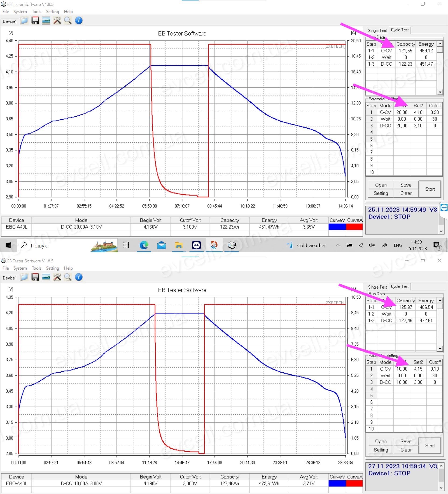The width and height of the screenshot is (448, 494).
Task: Click Device1 button in top window toolbar
Action: coord(10,21)
